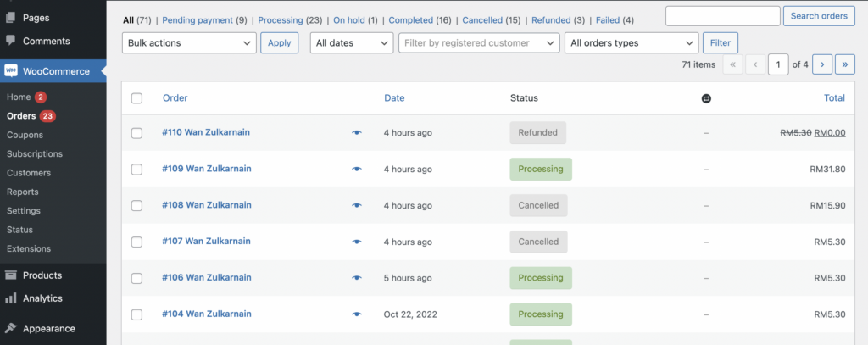Select checkbox for order #108
The image size is (868, 345).
coord(136,205)
